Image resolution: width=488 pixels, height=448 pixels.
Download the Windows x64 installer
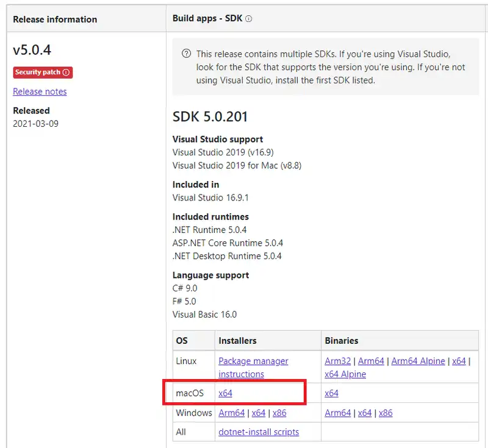click(x=259, y=413)
